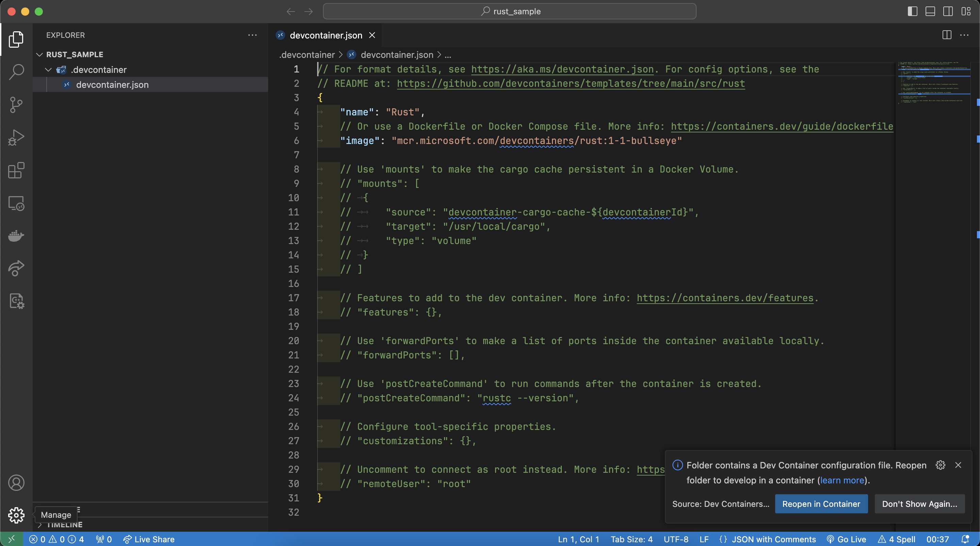Image resolution: width=980 pixels, height=546 pixels.
Task: Toggle the primary side bar visibility
Action: [912, 12]
